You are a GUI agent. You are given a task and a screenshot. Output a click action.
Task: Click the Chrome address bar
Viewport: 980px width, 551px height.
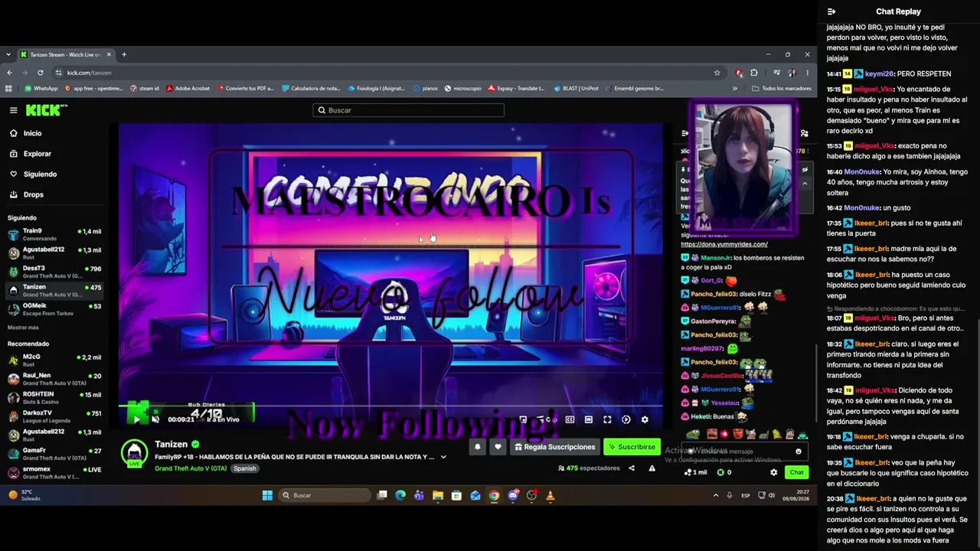tap(388, 73)
